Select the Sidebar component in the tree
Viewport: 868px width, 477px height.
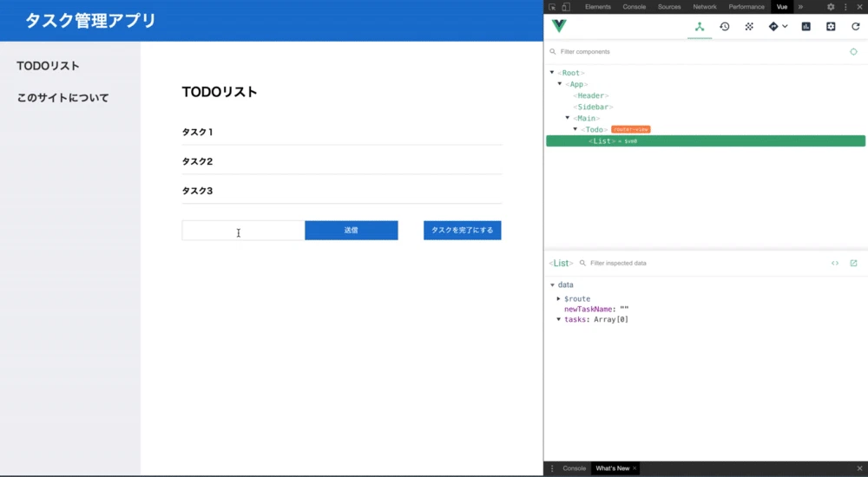click(x=593, y=107)
